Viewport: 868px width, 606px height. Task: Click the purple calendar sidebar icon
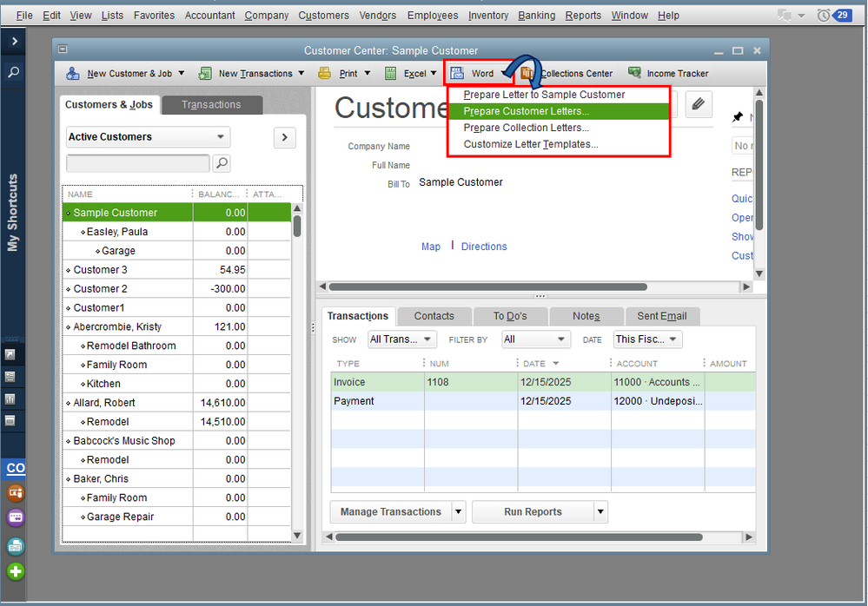pos(16,517)
